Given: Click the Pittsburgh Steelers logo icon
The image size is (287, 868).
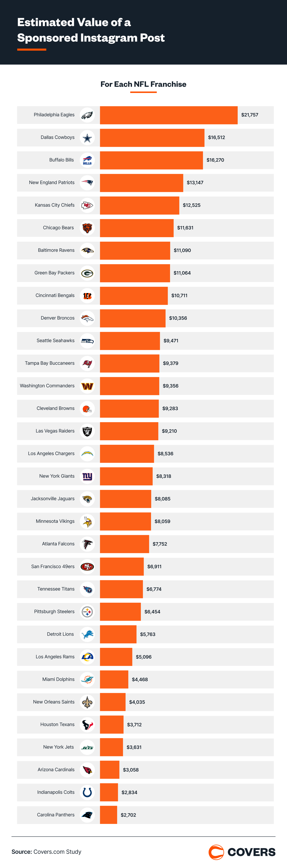Looking at the screenshot, I should 87,612.
